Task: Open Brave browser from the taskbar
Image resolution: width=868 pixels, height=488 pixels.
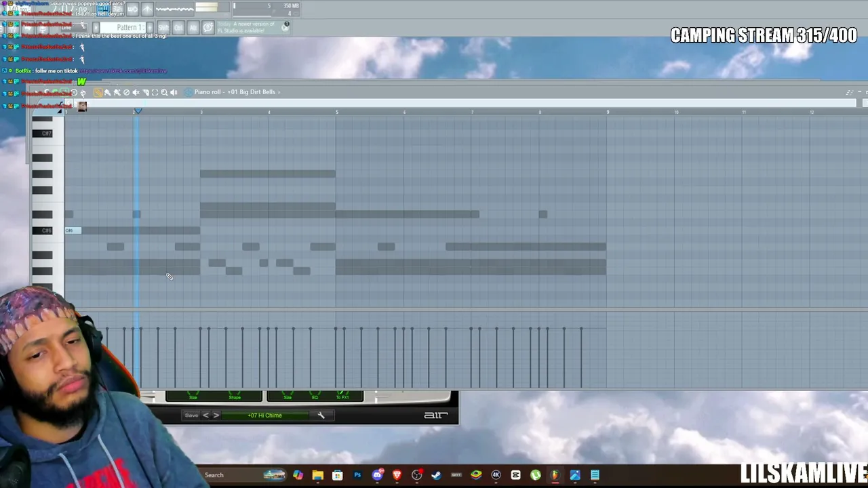Action: (x=397, y=475)
